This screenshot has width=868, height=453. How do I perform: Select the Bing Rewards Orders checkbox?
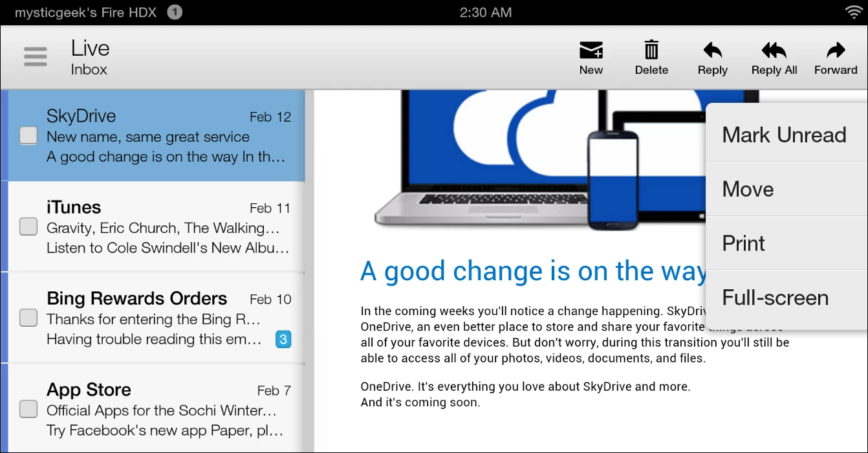coord(28,318)
